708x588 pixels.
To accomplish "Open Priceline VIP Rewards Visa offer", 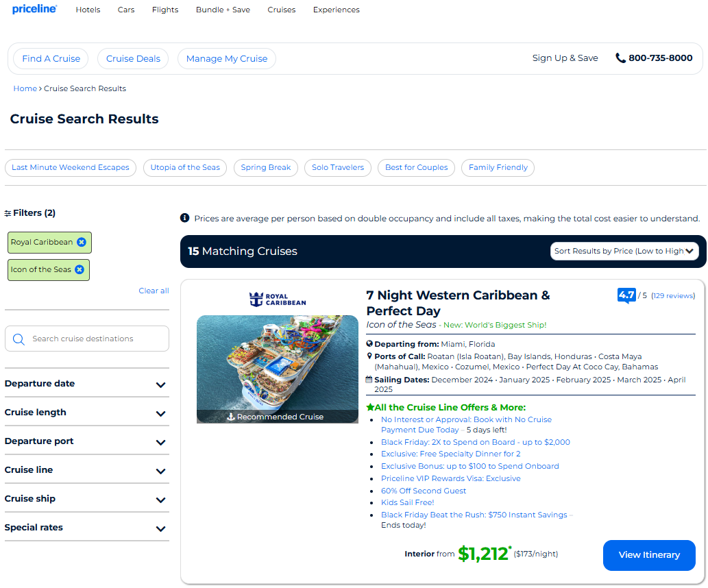I will coord(450,479).
